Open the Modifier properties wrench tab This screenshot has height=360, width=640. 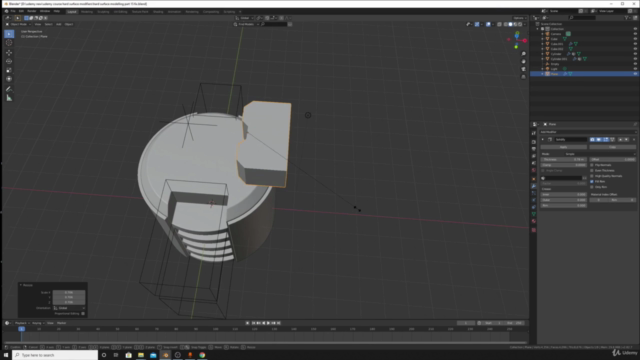(x=533, y=186)
